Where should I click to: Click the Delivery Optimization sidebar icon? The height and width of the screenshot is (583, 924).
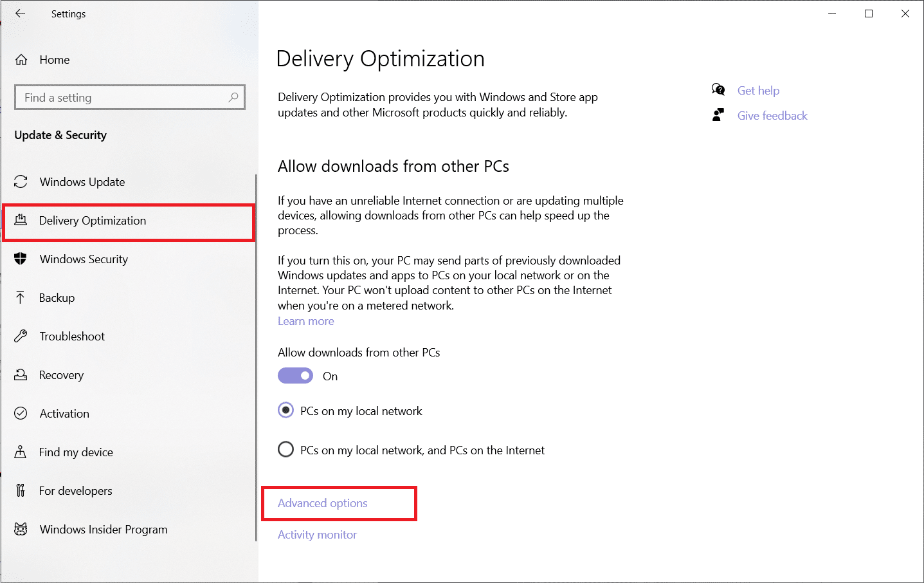click(x=21, y=220)
